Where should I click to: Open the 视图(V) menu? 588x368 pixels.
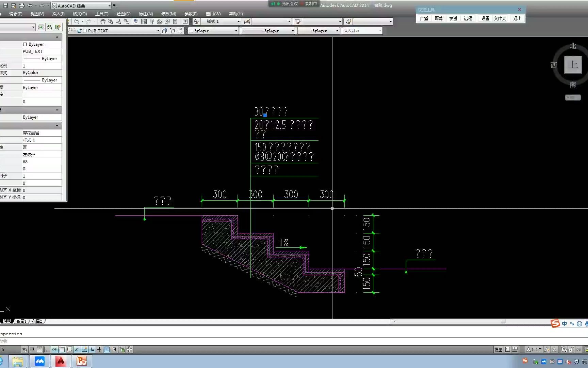(37, 14)
